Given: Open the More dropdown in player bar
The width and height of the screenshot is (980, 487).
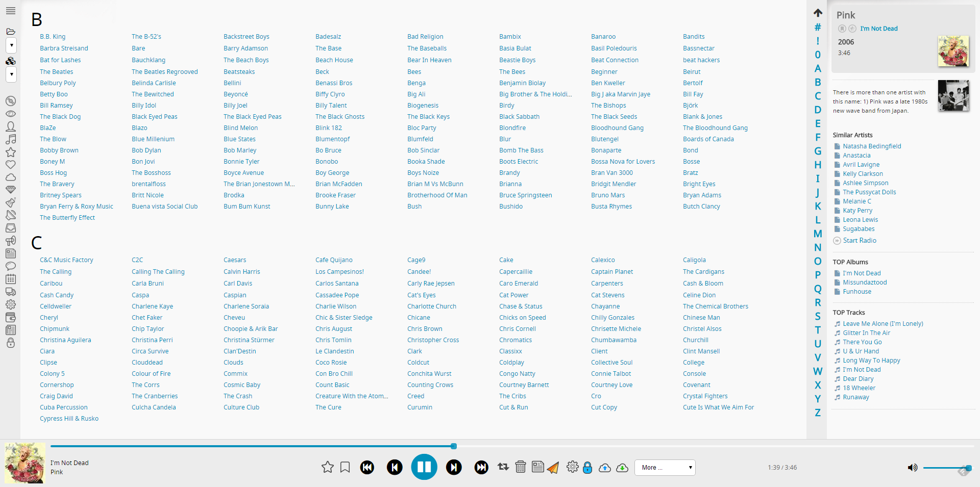Looking at the screenshot, I should 665,467.
